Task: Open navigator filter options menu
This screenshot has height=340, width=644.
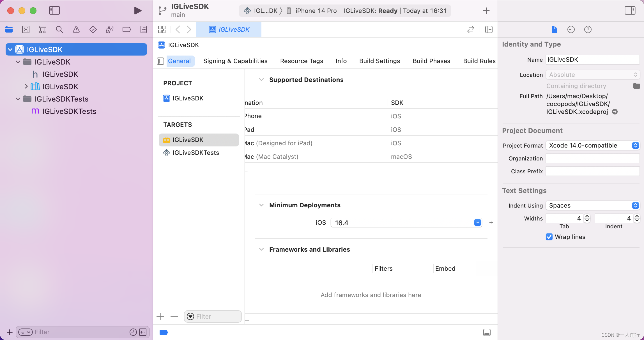Action: pos(25,332)
